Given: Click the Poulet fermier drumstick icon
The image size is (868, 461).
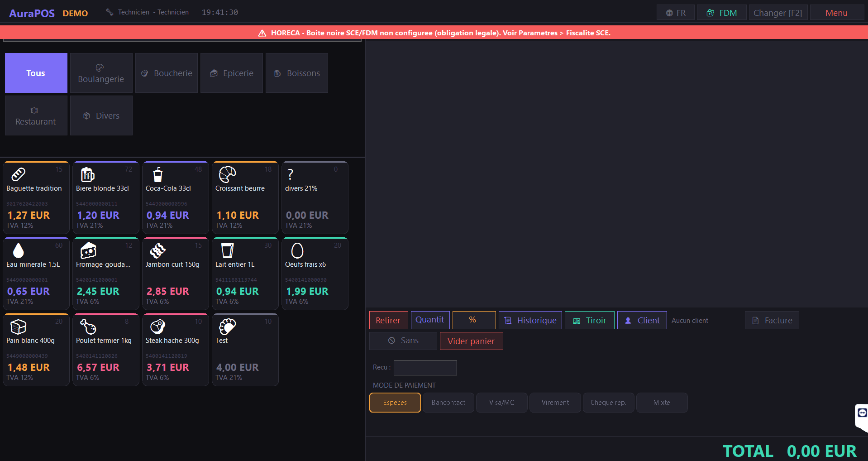Looking at the screenshot, I should (88, 327).
